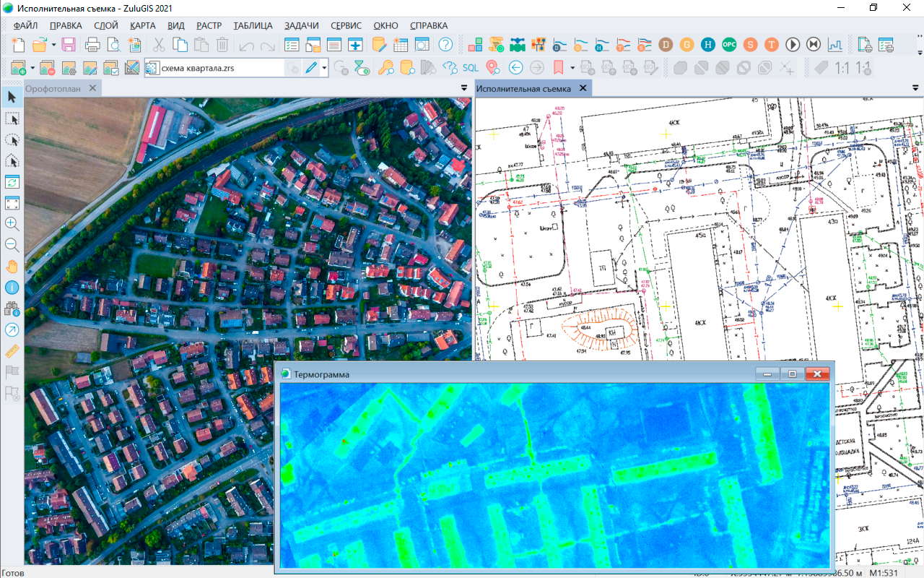Click the Save diskette icon
The image size is (924, 578).
[69, 45]
